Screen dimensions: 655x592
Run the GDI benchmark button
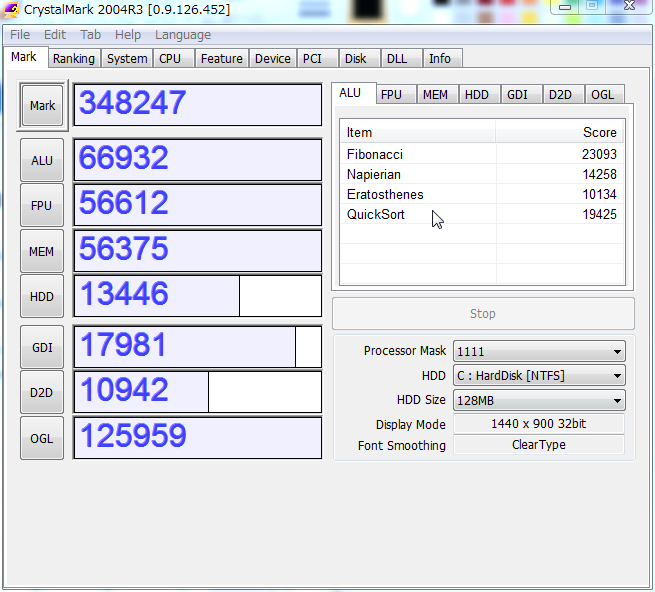(42, 348)
